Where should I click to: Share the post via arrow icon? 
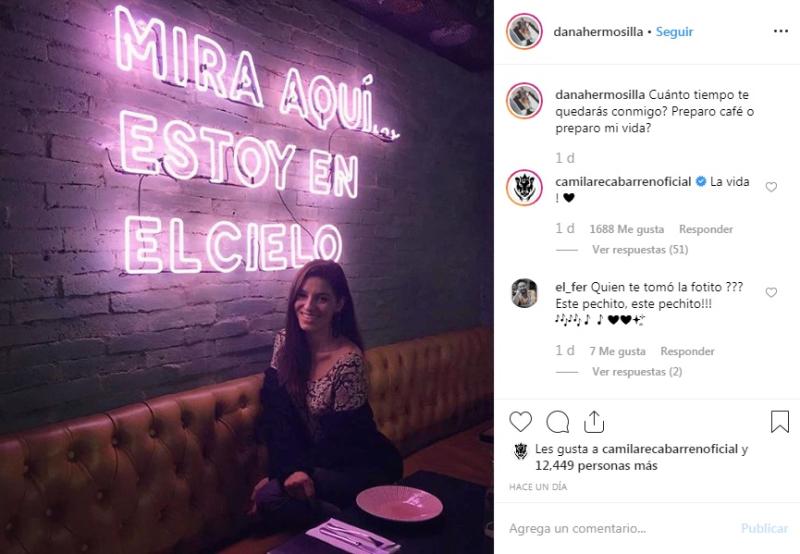[594, 422]
